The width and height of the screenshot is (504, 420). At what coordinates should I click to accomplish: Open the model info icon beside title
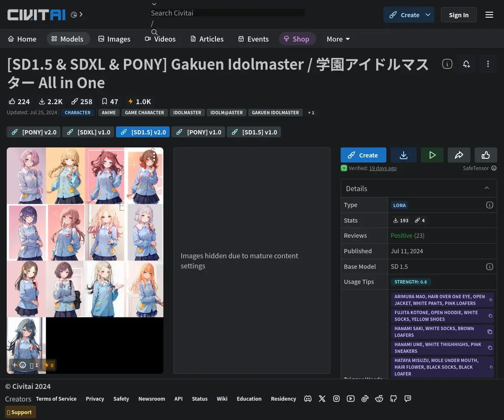pos(447,64)
